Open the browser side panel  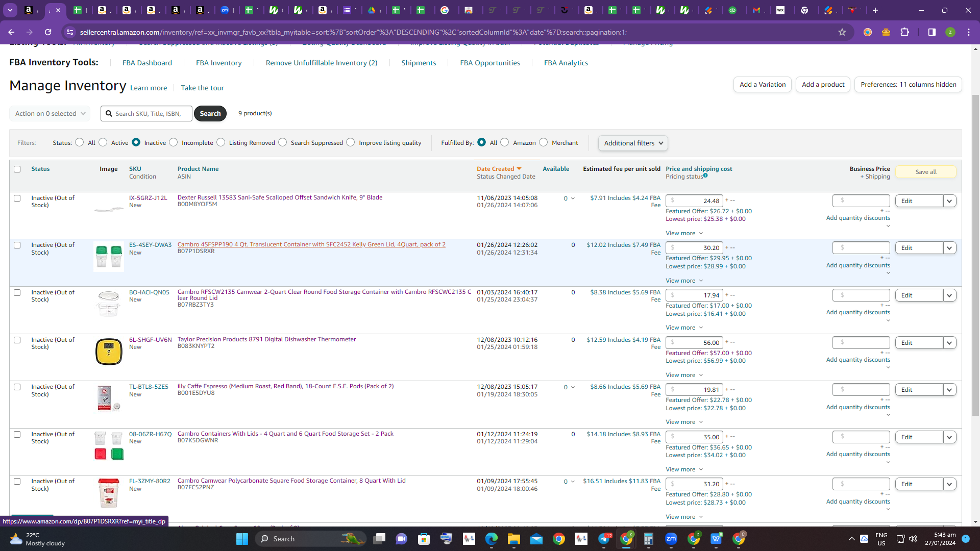pos(932,32)
